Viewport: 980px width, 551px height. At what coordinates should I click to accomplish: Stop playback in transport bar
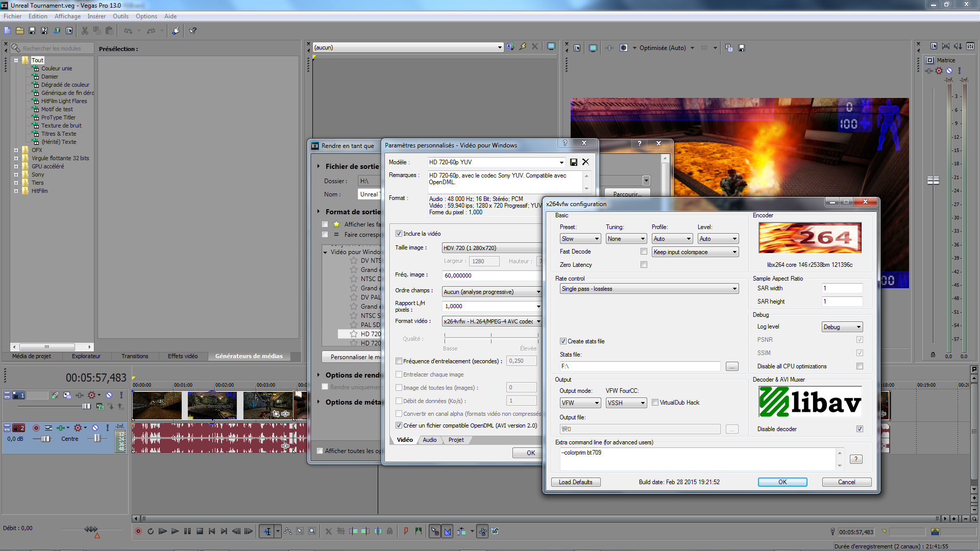coord(200,531)
